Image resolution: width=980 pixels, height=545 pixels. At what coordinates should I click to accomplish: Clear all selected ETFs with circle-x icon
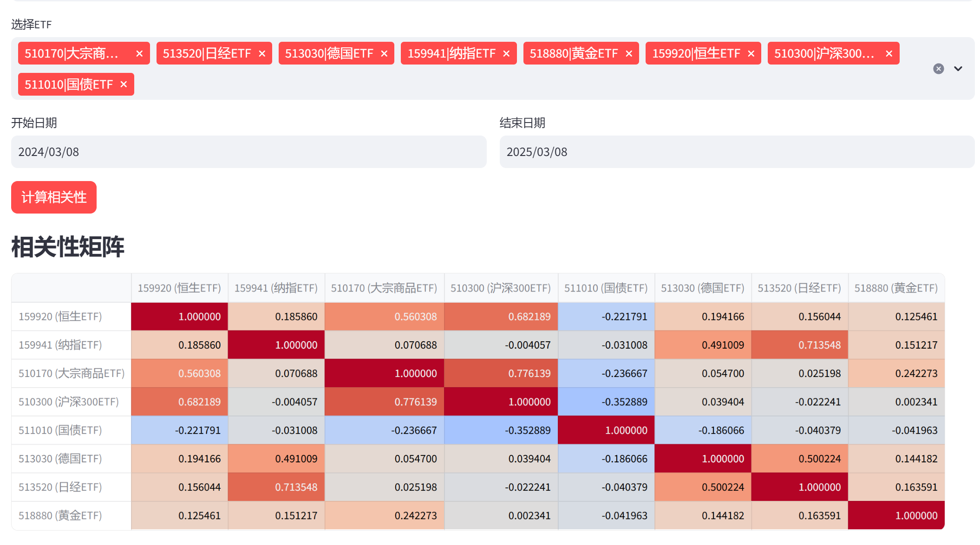pos(938,69)
